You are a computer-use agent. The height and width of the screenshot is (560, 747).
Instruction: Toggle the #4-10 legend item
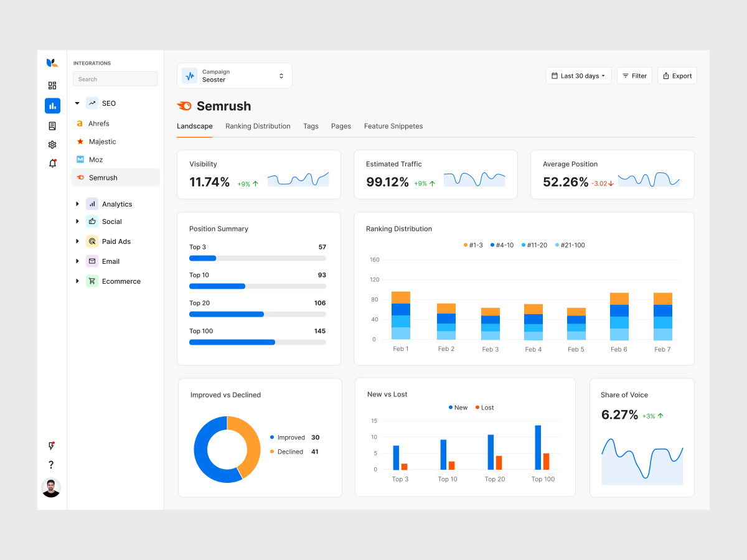point(502,245)
